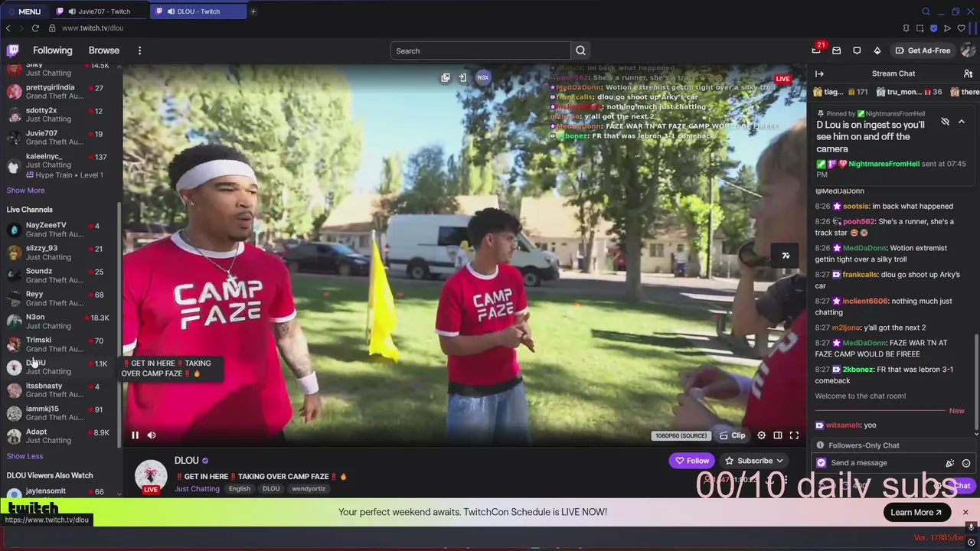The height and width of the screenshot is (551, 980).
Task: Open the Twitch inbox mail icon
Action: pos(836,51)
